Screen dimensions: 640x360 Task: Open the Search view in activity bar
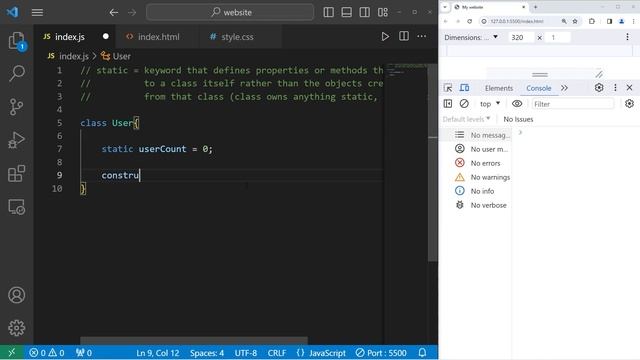tap(17, 73)
